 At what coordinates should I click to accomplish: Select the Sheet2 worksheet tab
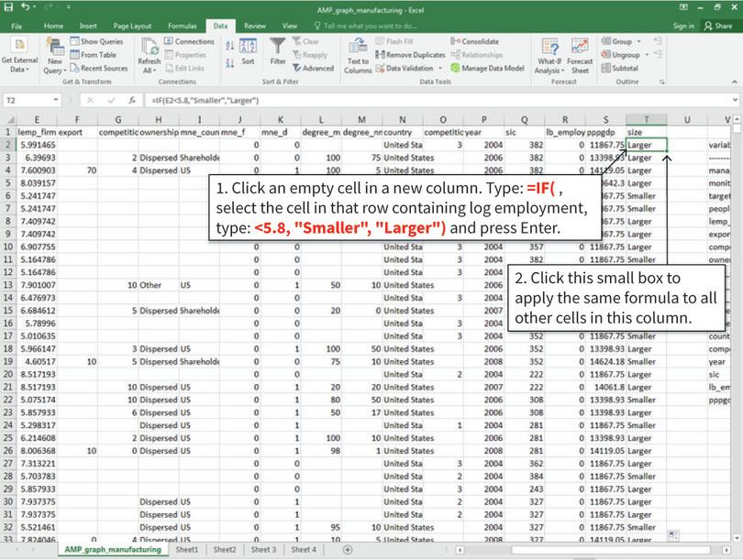click(224, 550)
